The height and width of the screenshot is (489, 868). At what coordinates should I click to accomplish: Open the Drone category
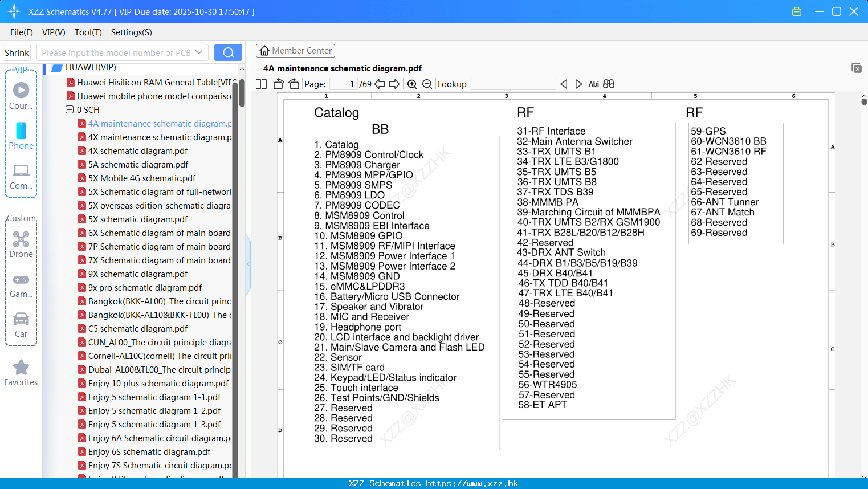point(21,244)
